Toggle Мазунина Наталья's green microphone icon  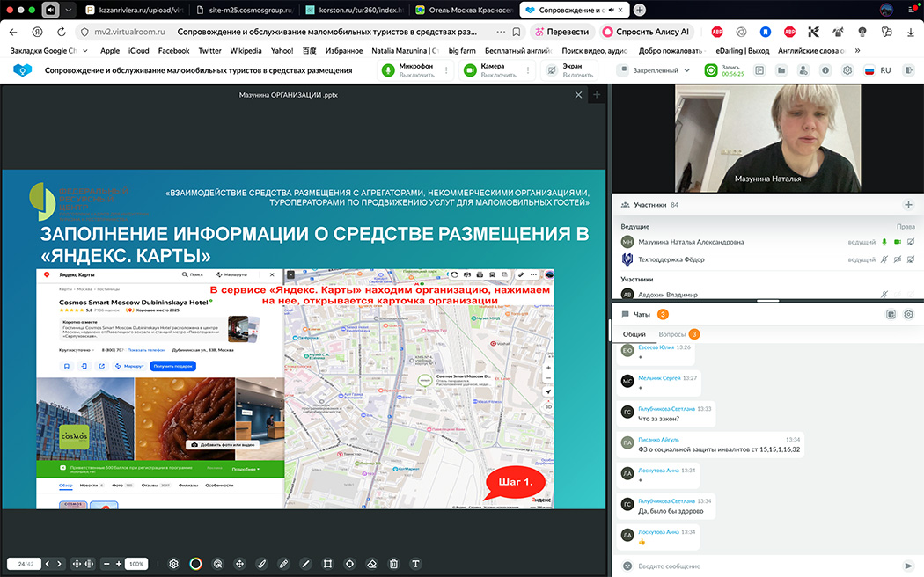[884, 242]
